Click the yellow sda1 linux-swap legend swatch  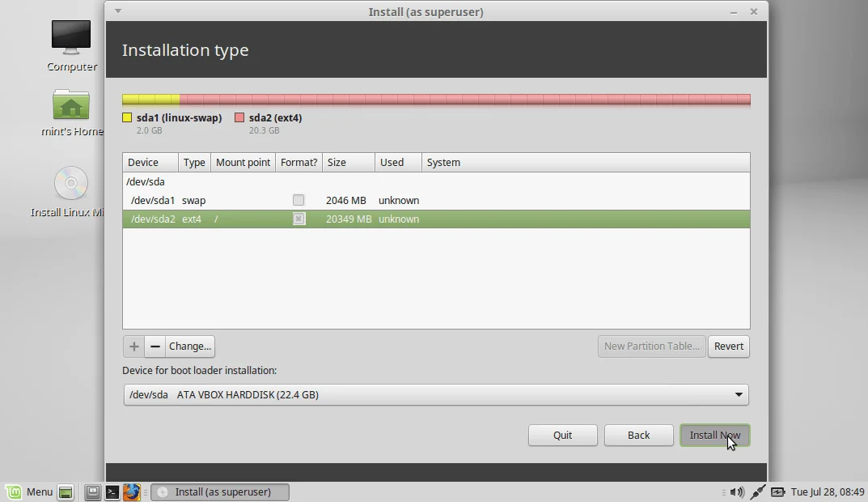(127, 117)
